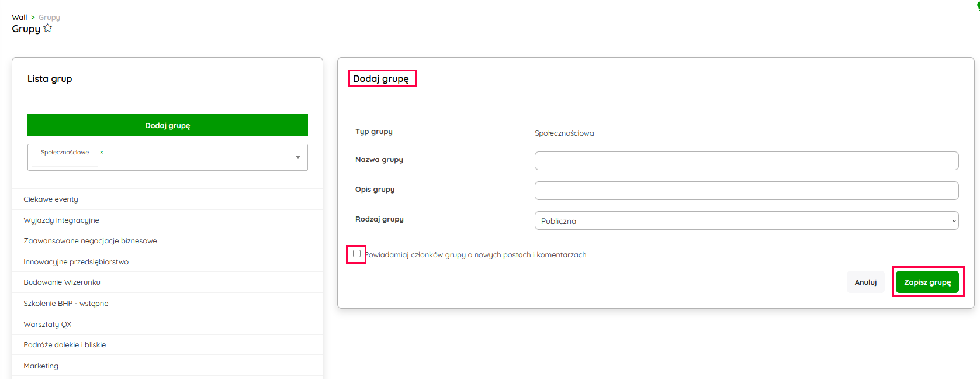Open the Innowacyjne przedsiębiorstwo group

click(76, 262)
